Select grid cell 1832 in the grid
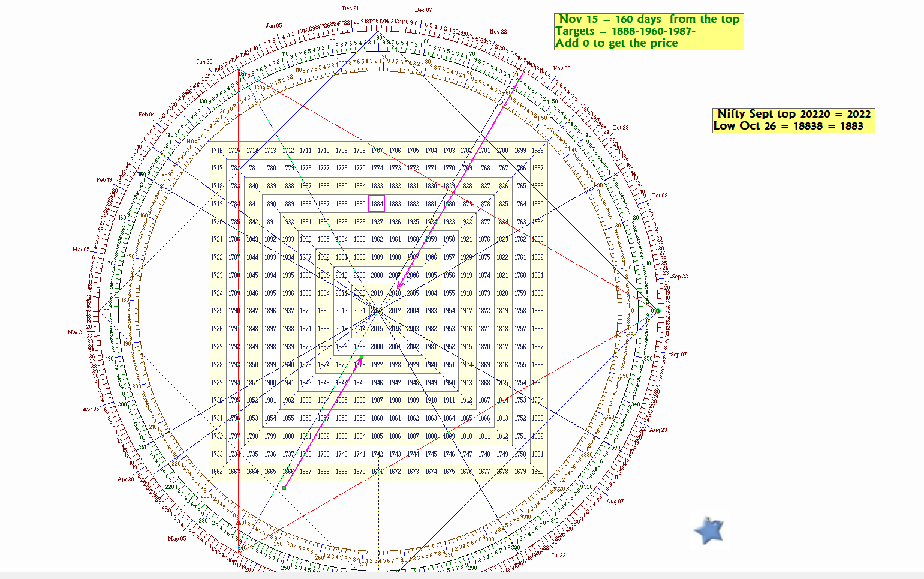This screenshot has height=579, width=924. [x=395, y=186]
